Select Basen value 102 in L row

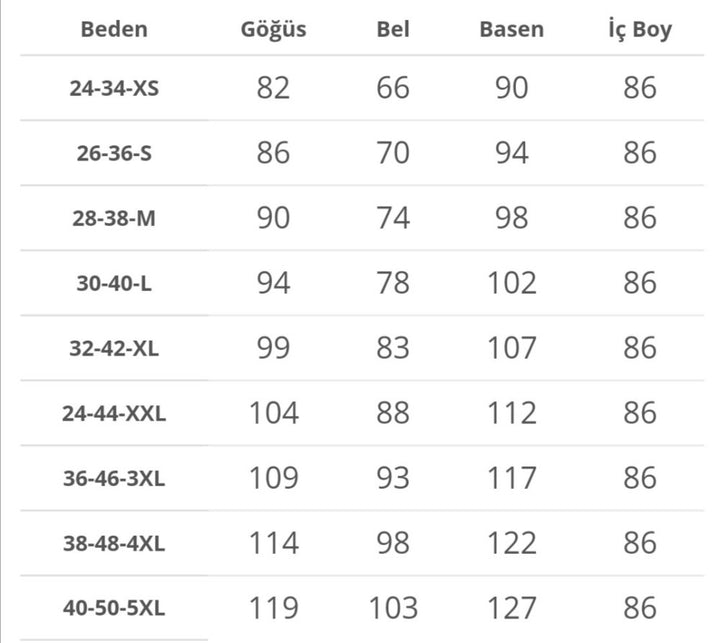point(511,283)
